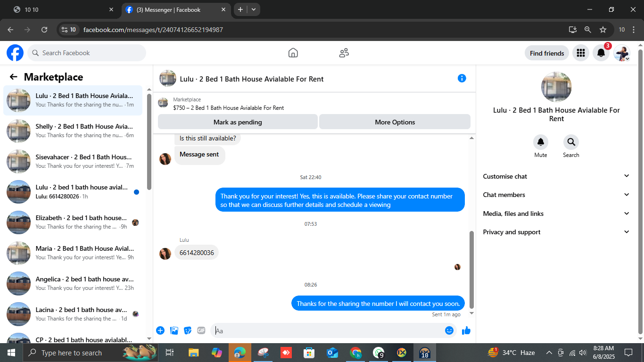This screenshot has height=362, width=644.
Task: Click the zoom magnifier icon in address bar
Action: 588,30
